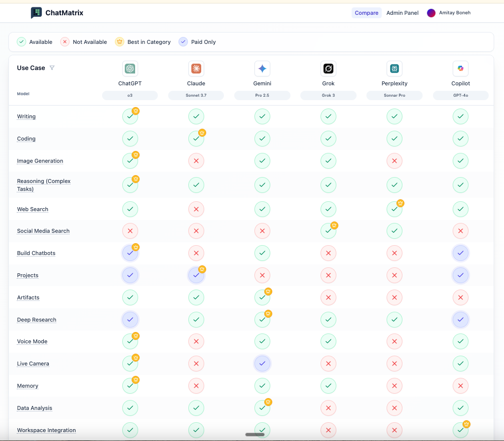Click the Voice Mode use case link

(32, 341)
